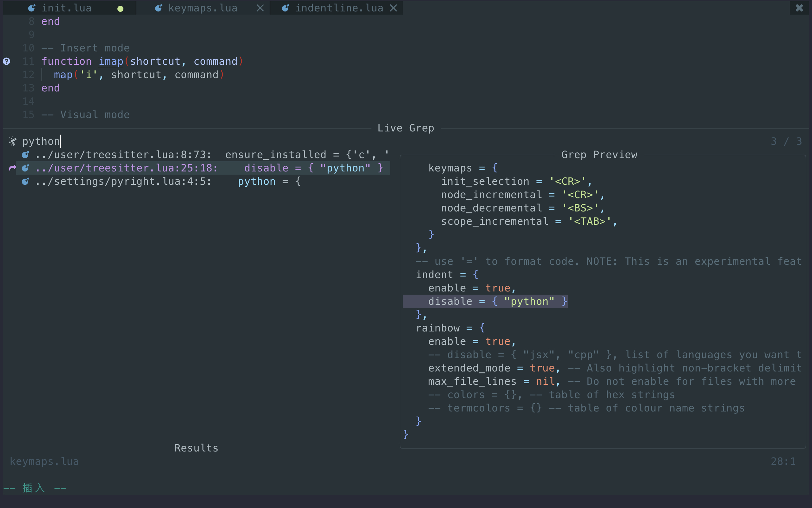This screenshot has height=508, width=812.
Task: Click the '-- Insert mode' comment
Action: [86, 48]
